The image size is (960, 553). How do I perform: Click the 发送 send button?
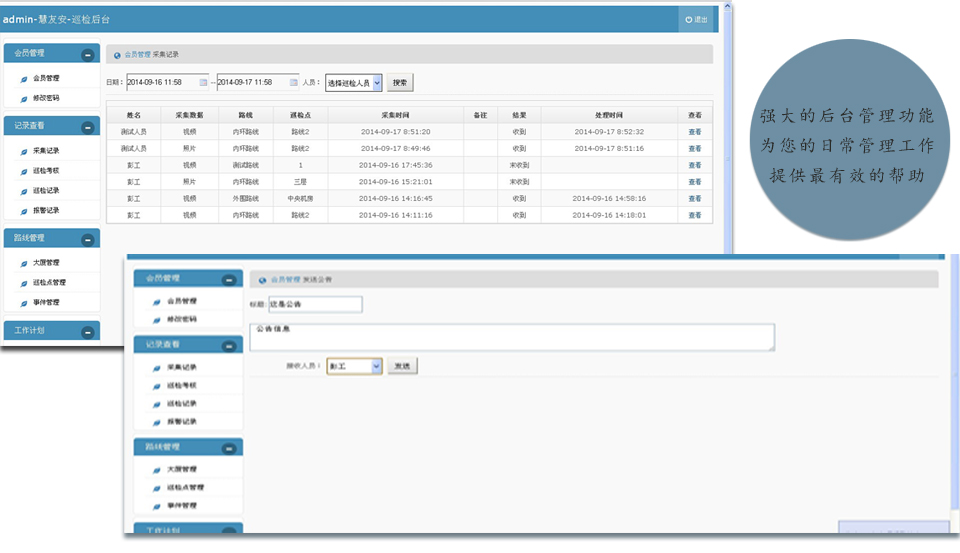tap(402, 367)
